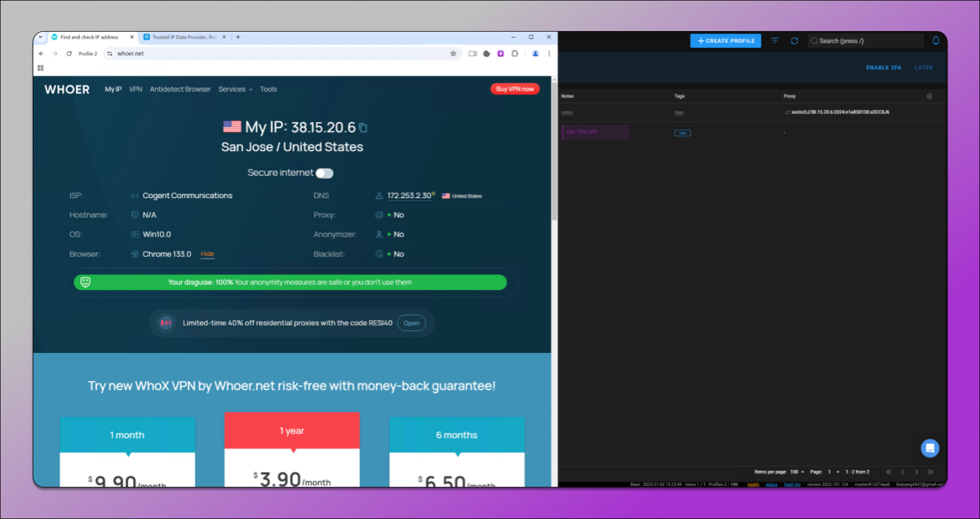Dismiss 2FA prompt with LATER

(923, 68)
